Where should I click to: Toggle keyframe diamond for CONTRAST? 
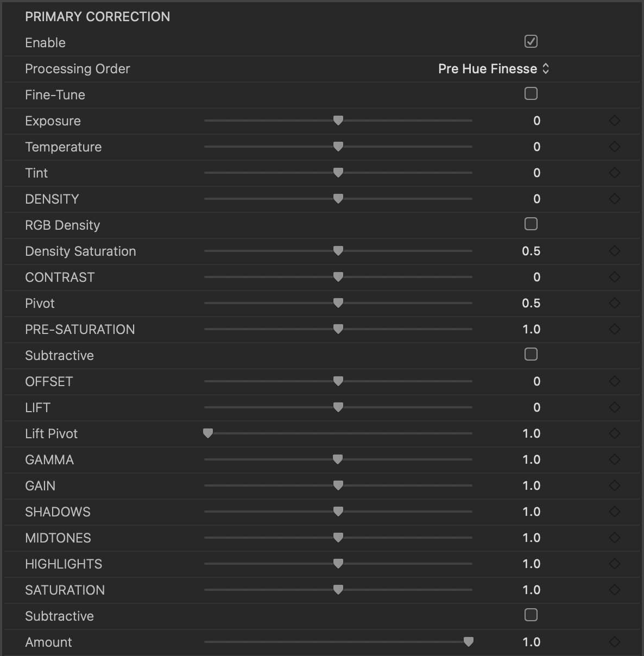tap(615, 277)
